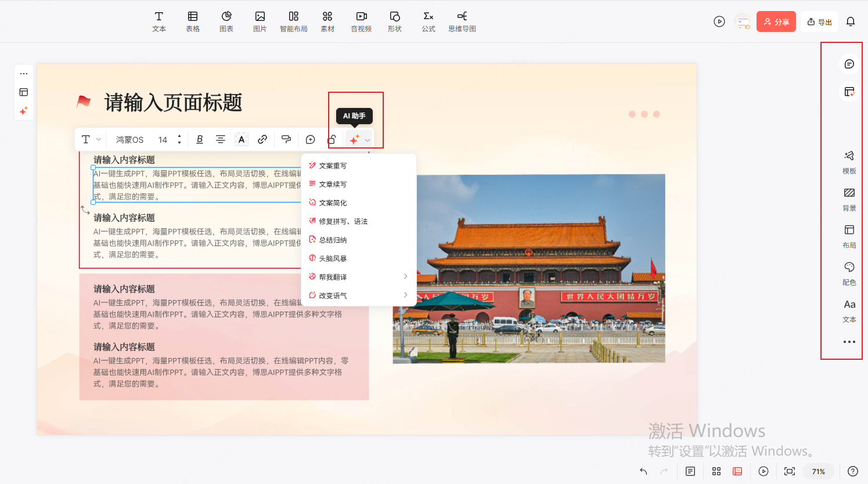This screenshot has height=484, width=868.
Task: Click third 请输入内容标题 heading in pink box
Action: pos(124,288)
